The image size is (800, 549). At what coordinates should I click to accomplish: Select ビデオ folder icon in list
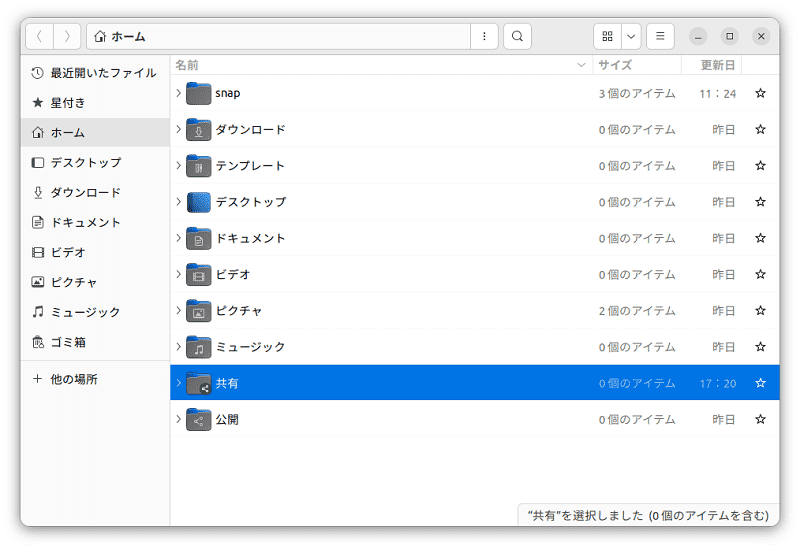click(x=198, y=274)
